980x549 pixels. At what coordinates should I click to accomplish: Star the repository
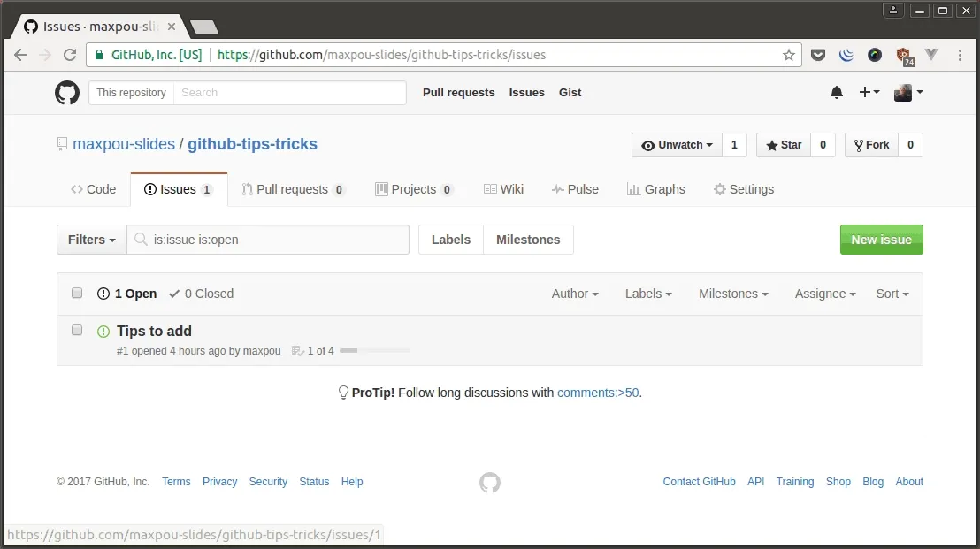784,145
